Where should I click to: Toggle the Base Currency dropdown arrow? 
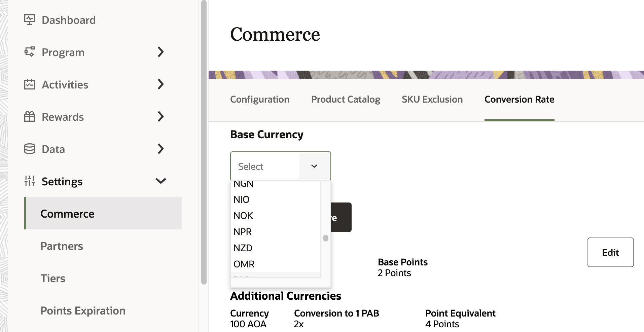(314, 166)
